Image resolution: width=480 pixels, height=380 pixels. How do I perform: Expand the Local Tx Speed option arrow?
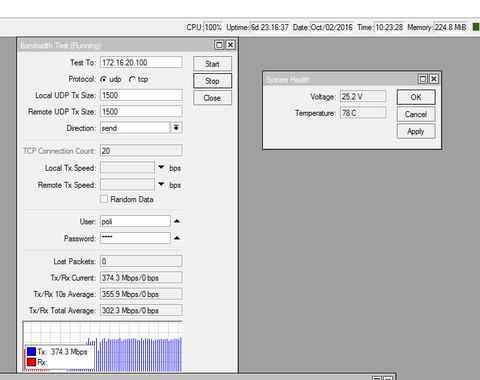tap(161, 167)
